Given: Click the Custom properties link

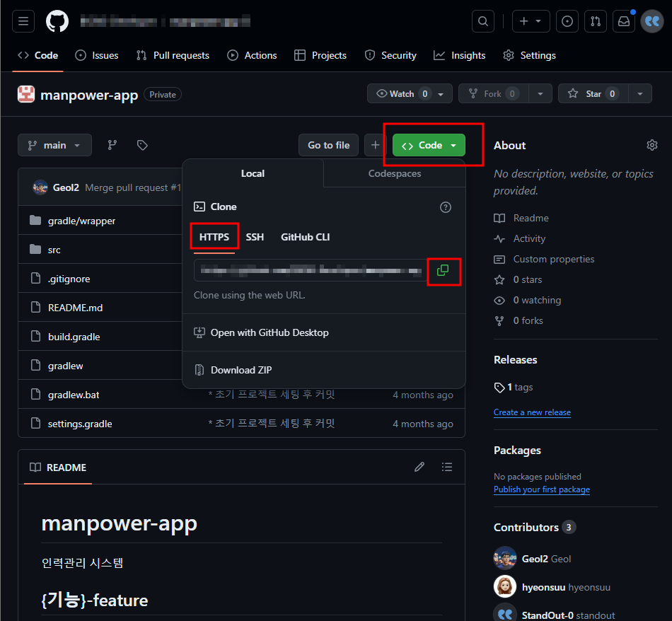Looking at the screenshot, I should pyautogui.click(x=554, y=260).
